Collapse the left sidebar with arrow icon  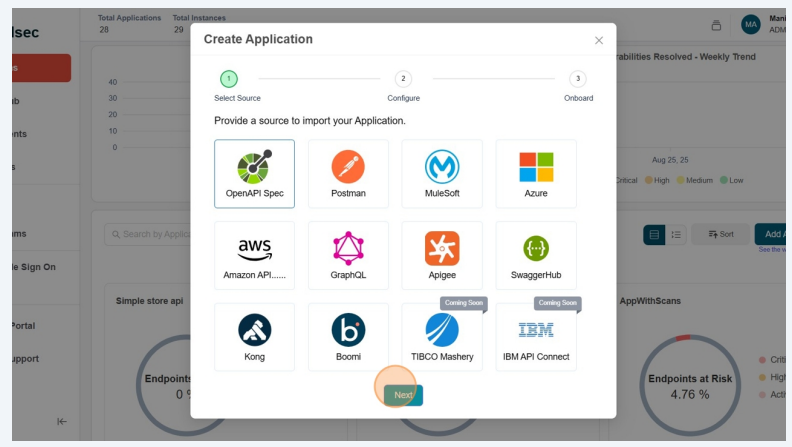[x=62, y=421]
